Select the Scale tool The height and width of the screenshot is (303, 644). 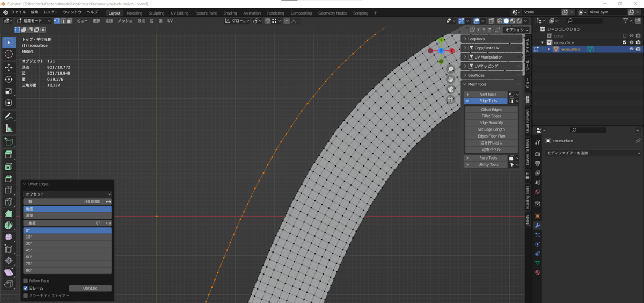pyautogui.click(x=9, y=91)
